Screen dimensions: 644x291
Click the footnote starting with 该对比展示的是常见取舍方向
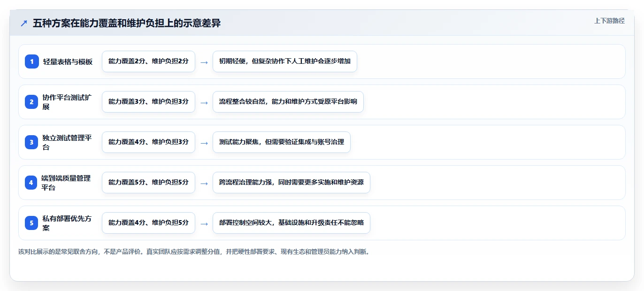(194, 252)
